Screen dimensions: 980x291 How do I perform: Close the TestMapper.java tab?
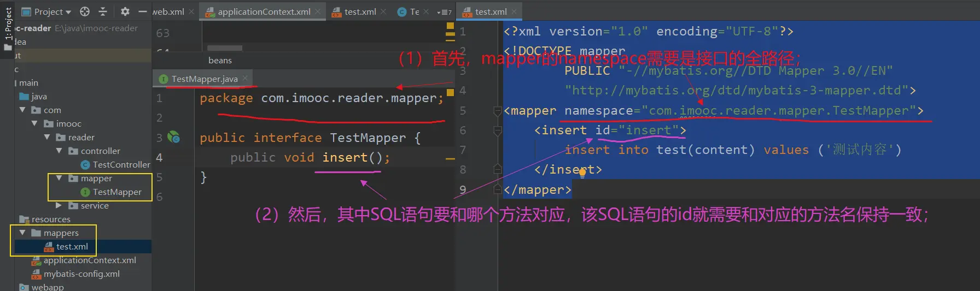pyautogui.click(x=245, y=79)
